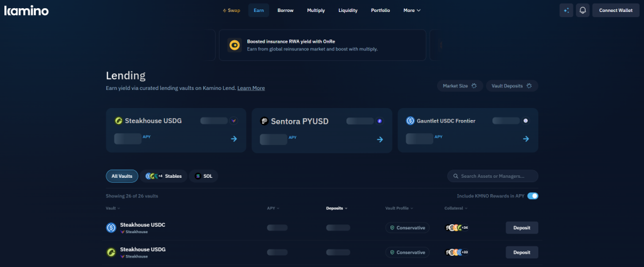Click the Sentora PYUSD card token icon
The height and width of the screenshot is (267, 644).
click(x=265, y=121)
